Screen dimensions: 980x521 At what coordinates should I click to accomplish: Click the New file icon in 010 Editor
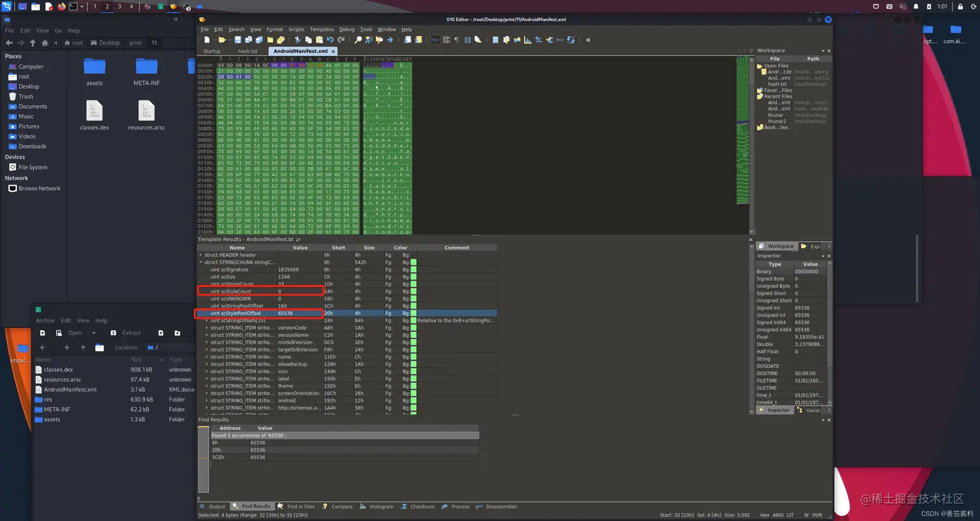[x=207, y=40]
